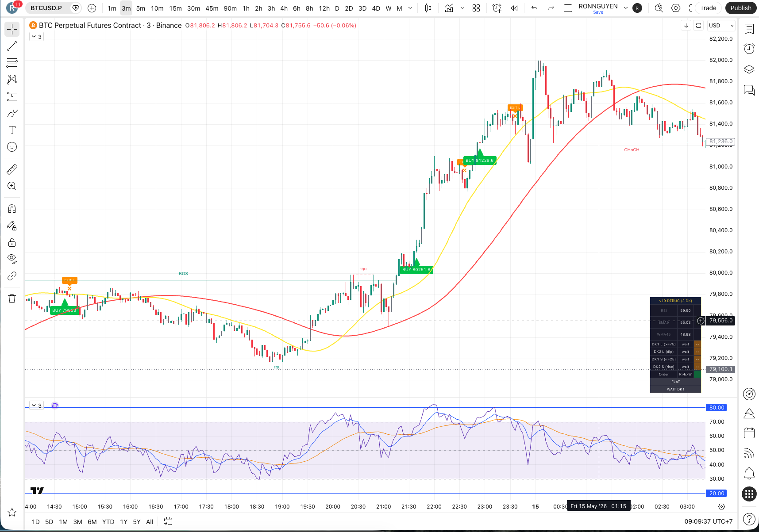Open the BTCUSD.P symbol search
Viewport: 759px width, 532px height.
(46, 8)
